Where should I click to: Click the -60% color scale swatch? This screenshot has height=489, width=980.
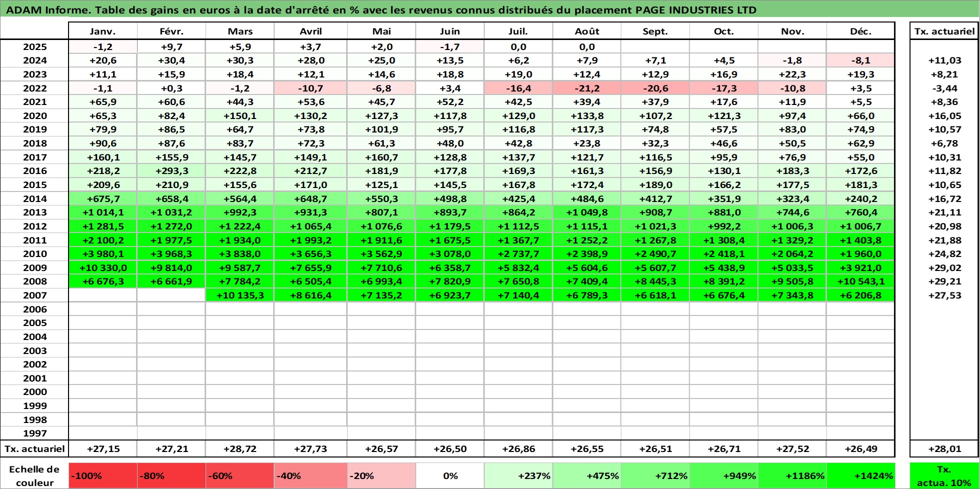(240, 475)
